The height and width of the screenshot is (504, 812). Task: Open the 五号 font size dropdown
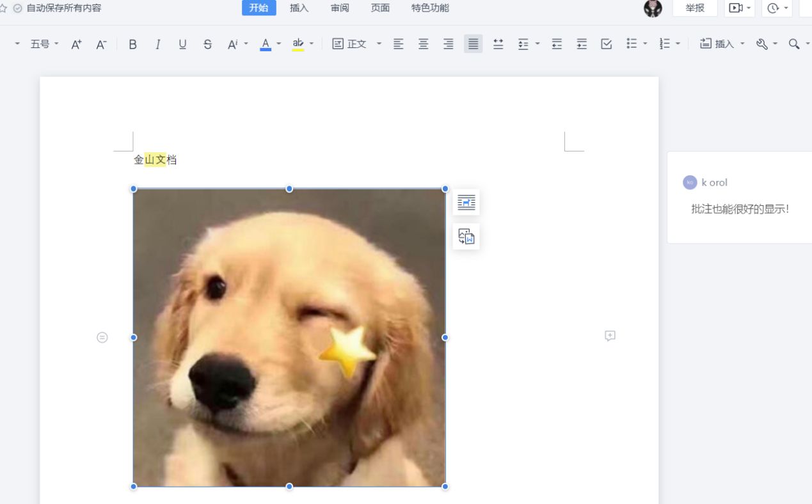click(44, 44)
